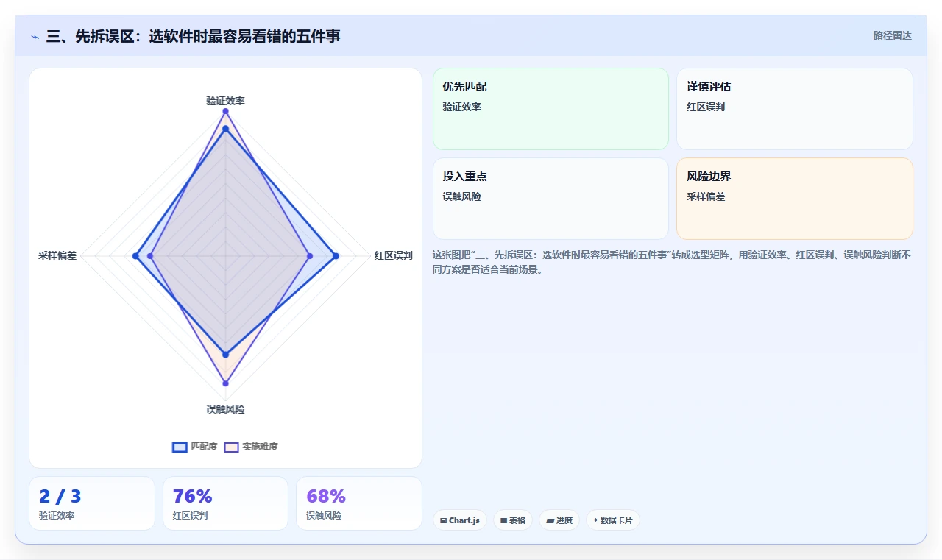The width and height of the screenshot is (942, 560).
Task: Click the 进度 chip icon
Action: [x=550, y=520]
